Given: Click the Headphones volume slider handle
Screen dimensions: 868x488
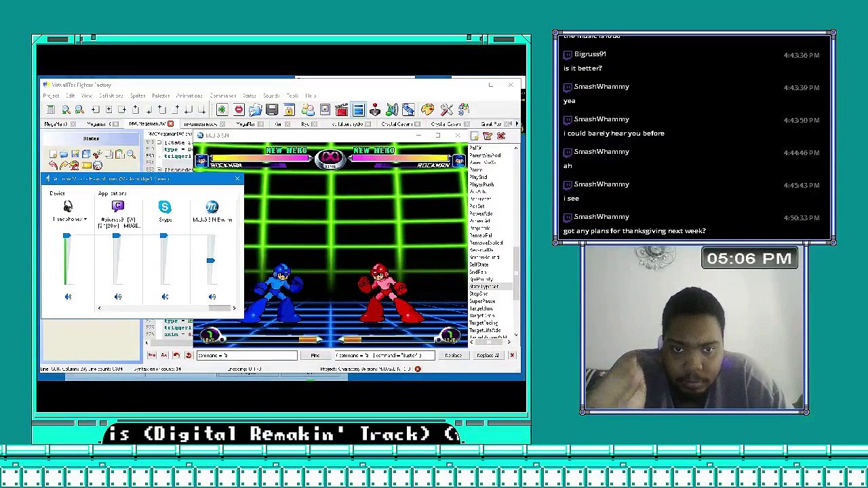Looking at the screenshot, I should tap(66, 236).
